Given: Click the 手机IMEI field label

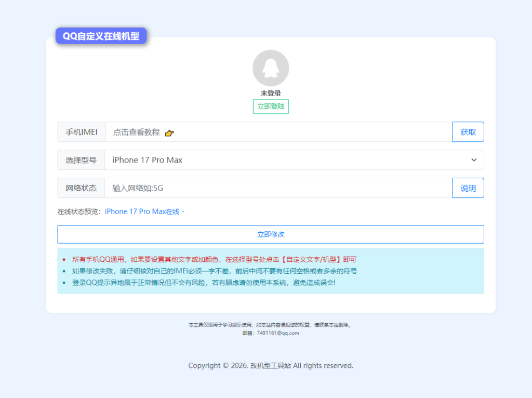Looking at the screenshot, I should pos(82,132).
